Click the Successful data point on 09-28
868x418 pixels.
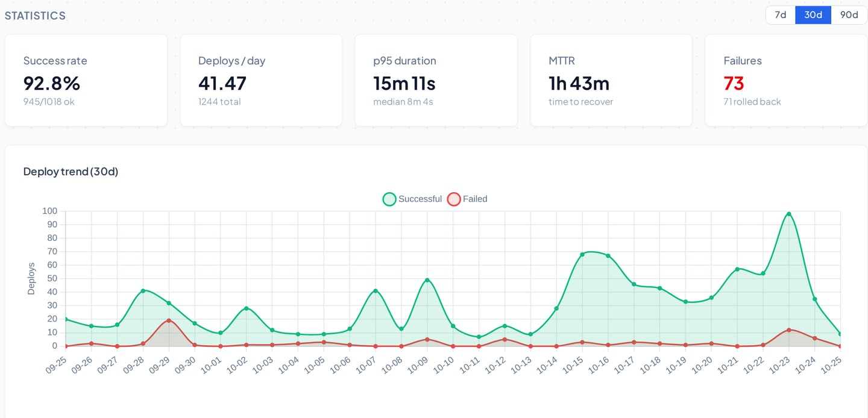pos(143,291)
